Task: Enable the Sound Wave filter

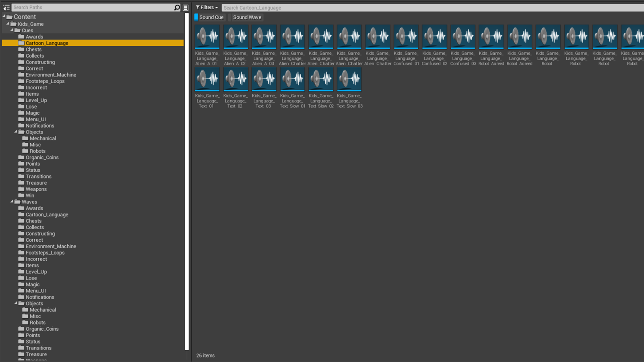Action: [247, 17]
